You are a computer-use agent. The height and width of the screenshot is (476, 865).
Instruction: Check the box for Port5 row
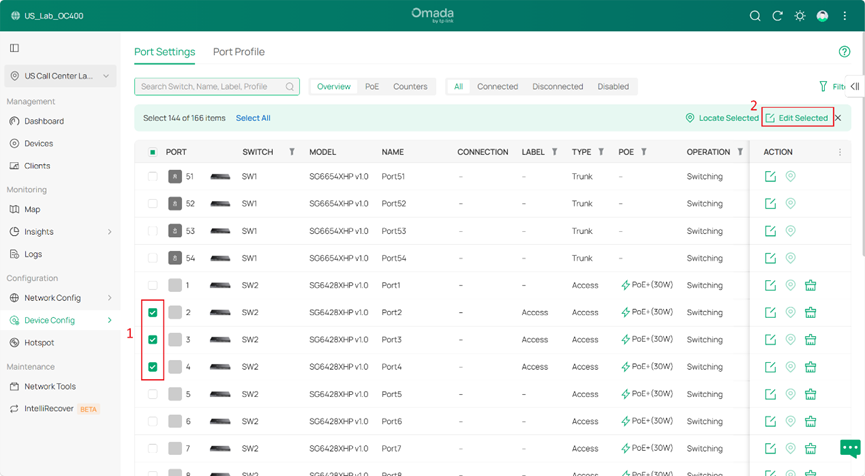[x=153, y=394]
